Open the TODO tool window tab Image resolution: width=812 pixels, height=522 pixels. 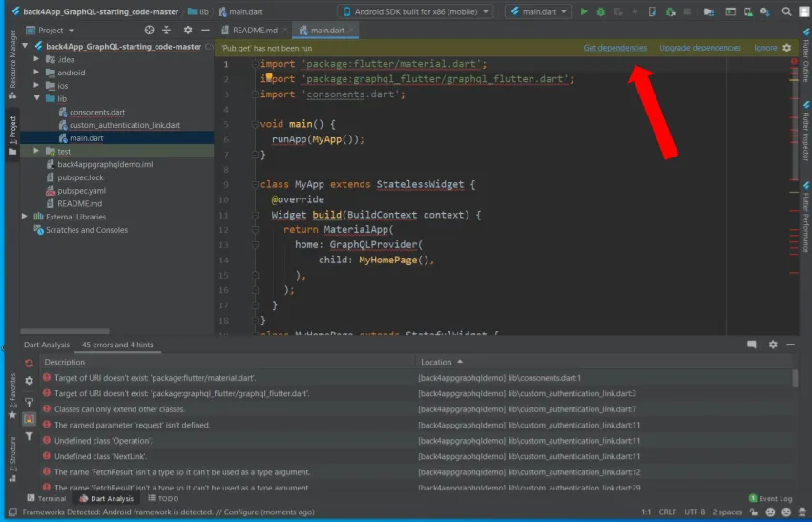click(163, 498)
